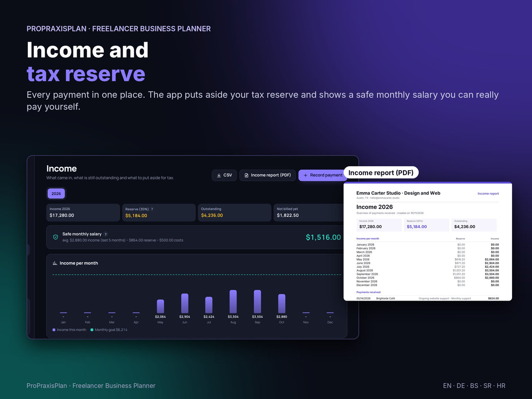Click the $17,280.00 total in the PDF

(x=371, y=227)
